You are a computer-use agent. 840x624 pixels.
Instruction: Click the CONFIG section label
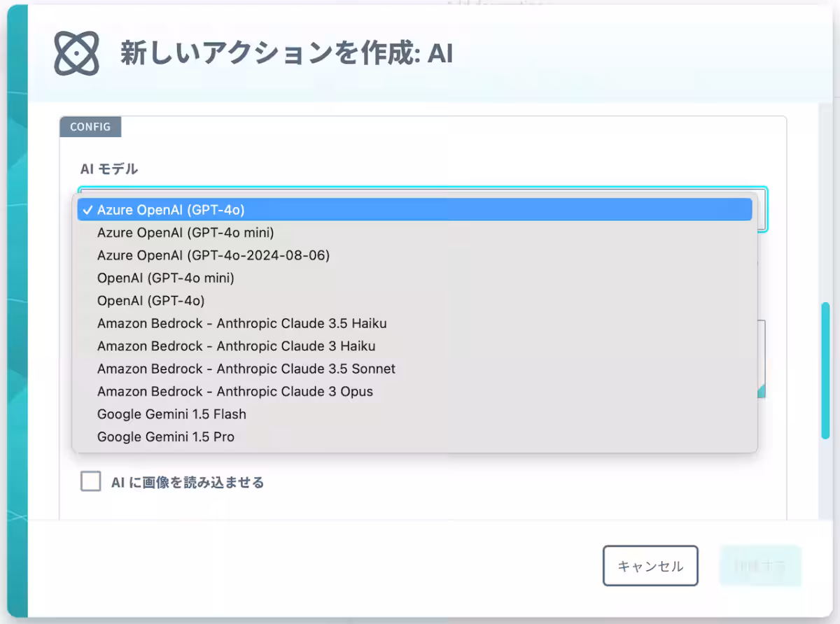coord(90,127)
